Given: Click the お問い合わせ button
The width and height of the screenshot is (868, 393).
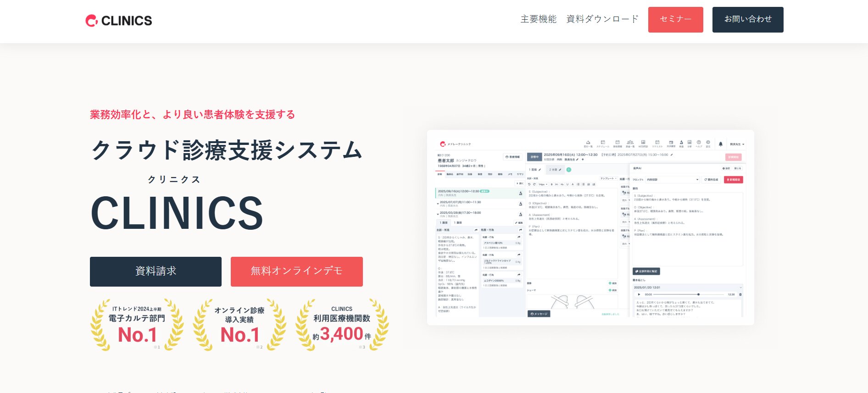Looking at the screenshot, I should (x=747, y=20).
